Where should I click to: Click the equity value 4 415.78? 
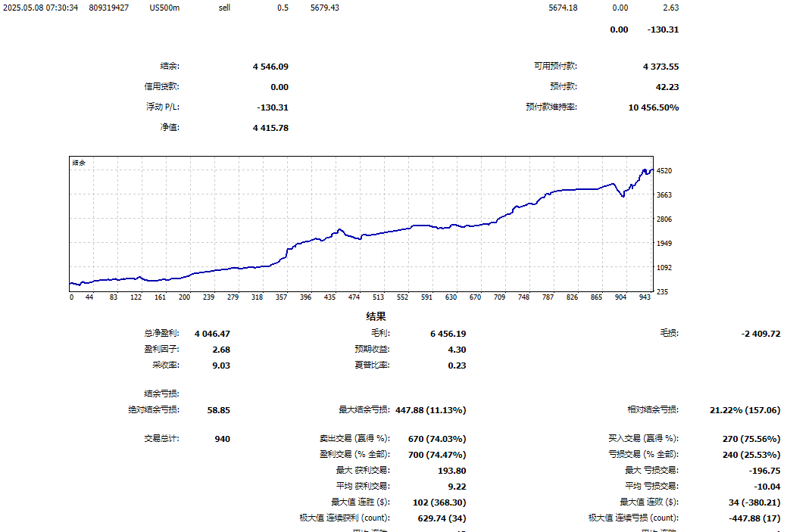pos(270,128)
